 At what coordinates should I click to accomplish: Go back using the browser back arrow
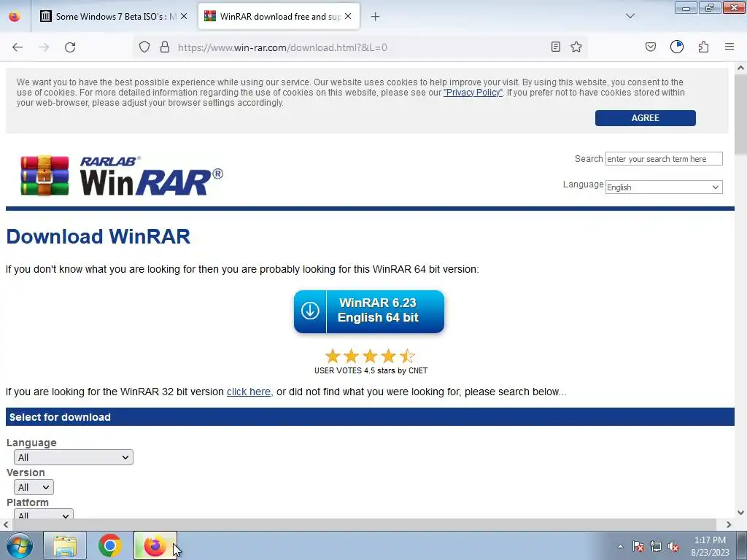pyautogui.click(x=18, y=47)
